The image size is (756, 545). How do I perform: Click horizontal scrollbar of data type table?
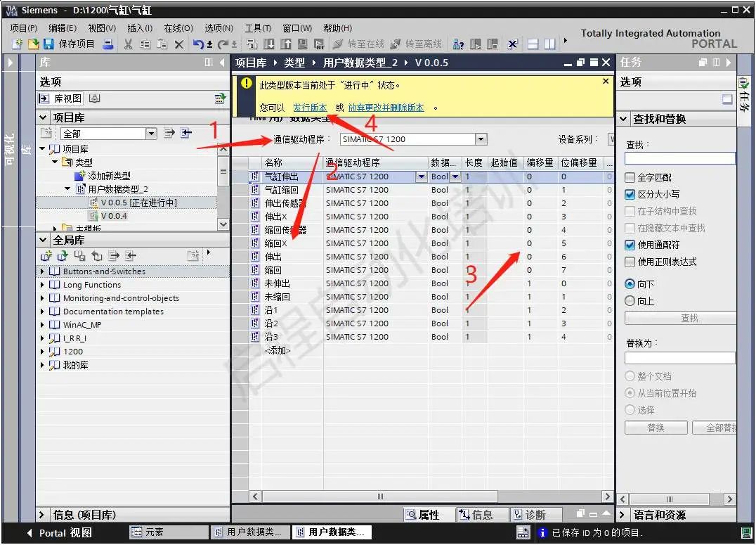(380, 496)
